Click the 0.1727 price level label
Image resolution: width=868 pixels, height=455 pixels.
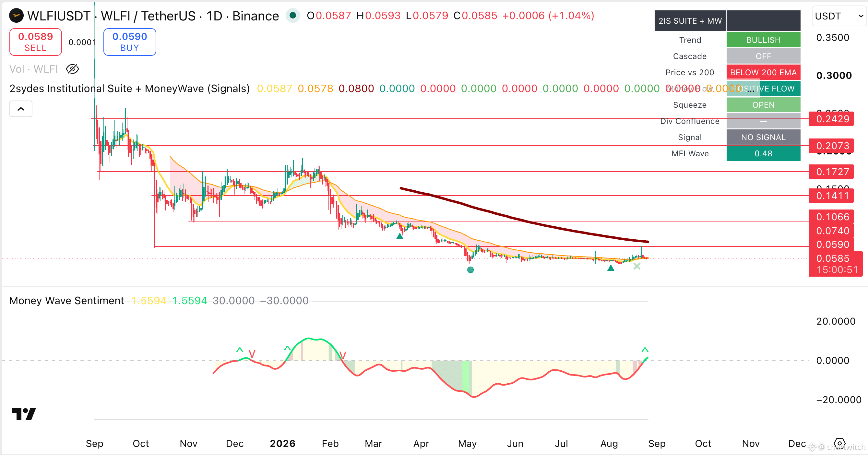click(x=832, y=172)
